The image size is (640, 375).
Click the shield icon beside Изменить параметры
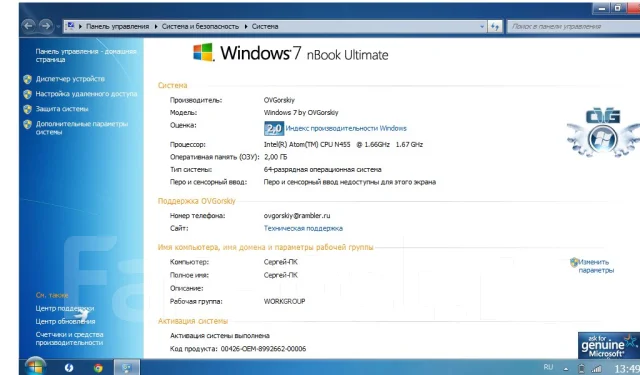pyautogui.click(x=574, y=262)
